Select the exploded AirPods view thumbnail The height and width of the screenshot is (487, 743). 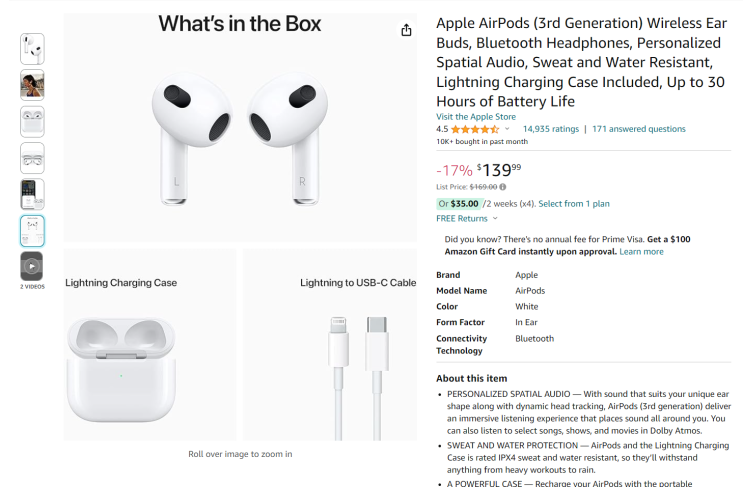(32, 158)
